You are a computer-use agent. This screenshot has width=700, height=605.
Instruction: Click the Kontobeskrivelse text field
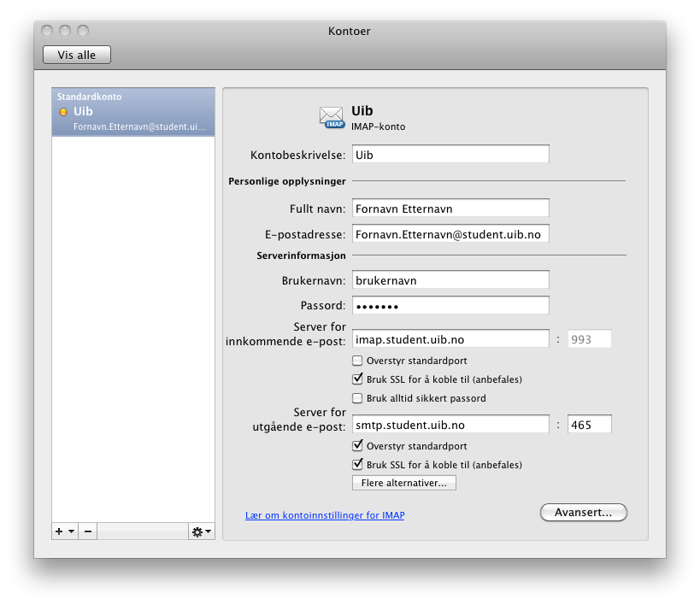point(450,155)
